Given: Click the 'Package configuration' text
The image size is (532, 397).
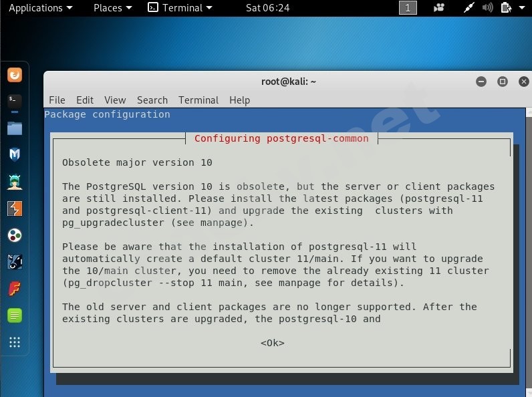Looking at the screenshot, I should [107, 114].
